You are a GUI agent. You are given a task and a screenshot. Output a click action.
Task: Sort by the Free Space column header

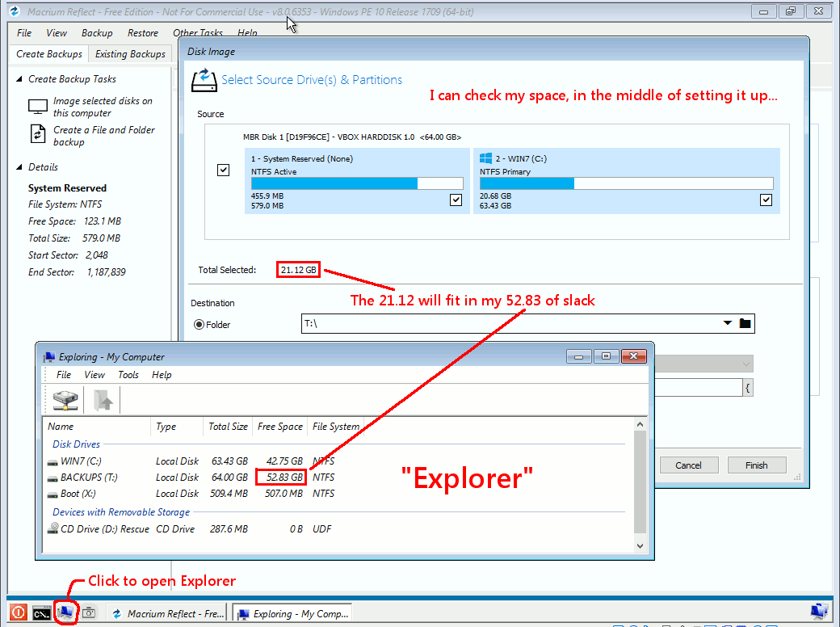(279, 427)
